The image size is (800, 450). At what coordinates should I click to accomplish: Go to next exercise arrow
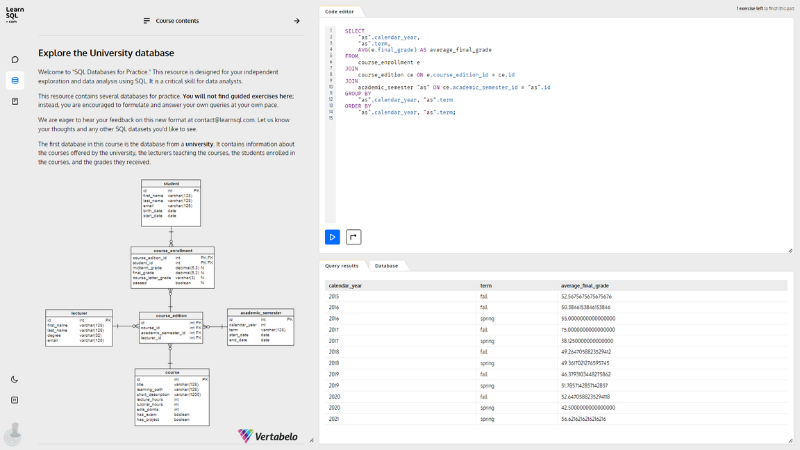pyautogui.click(x=296, y=21)
